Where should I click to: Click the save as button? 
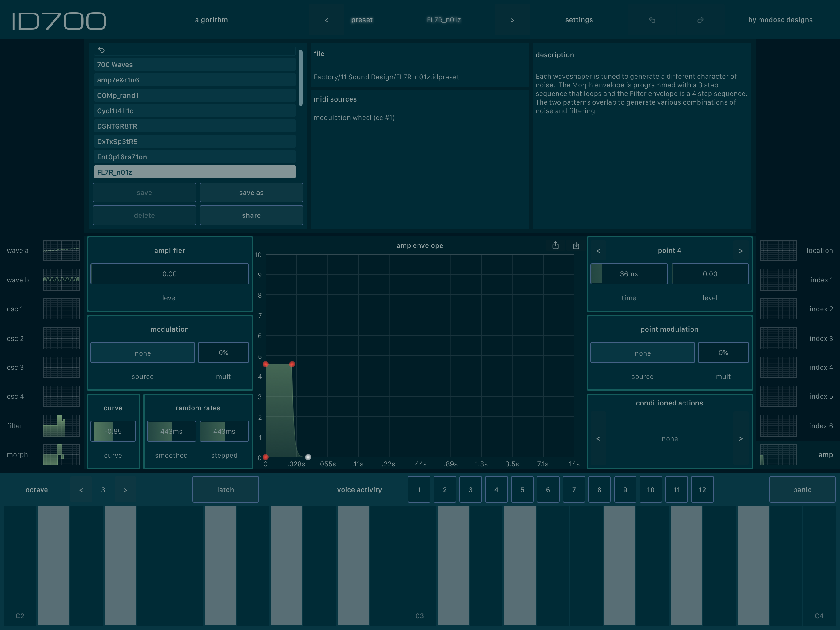pos(251,193)
